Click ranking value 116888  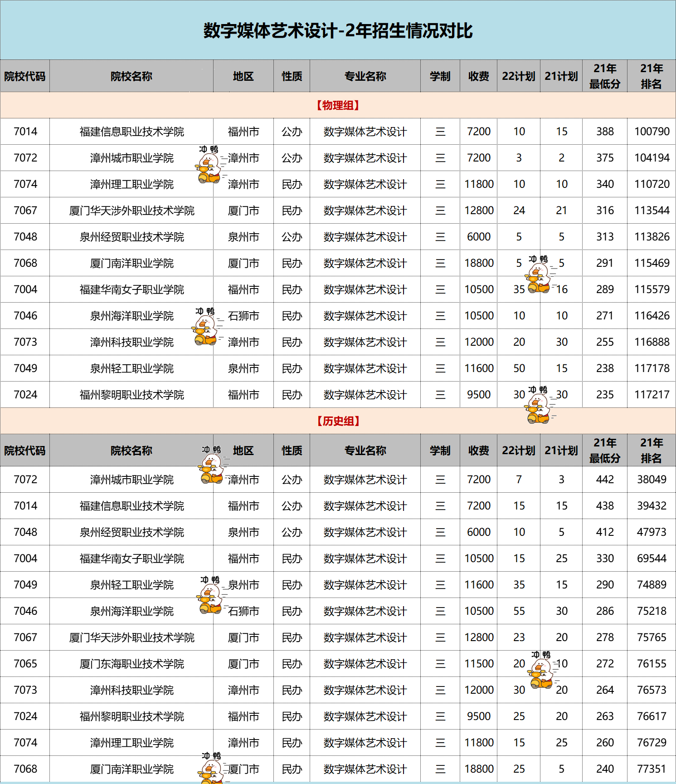point(652,342)
